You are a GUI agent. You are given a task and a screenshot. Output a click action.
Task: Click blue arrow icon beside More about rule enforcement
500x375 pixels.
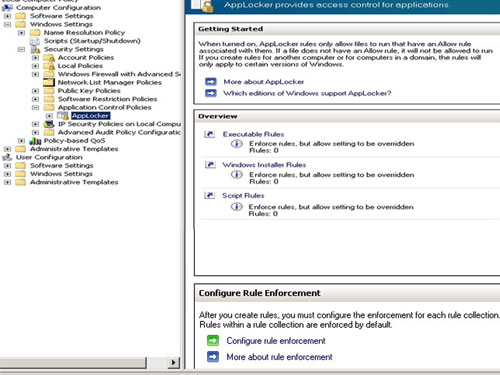point(213,357)
